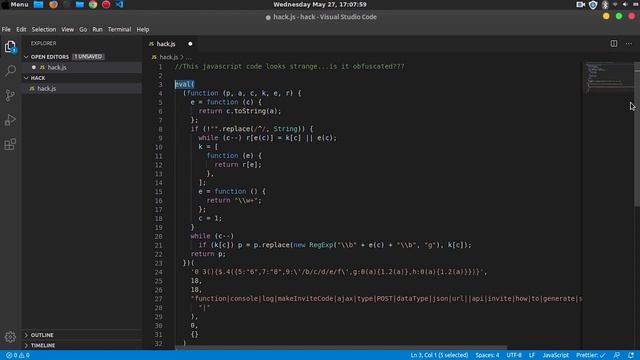Open the desktop Menu button

tap(15, 4)
